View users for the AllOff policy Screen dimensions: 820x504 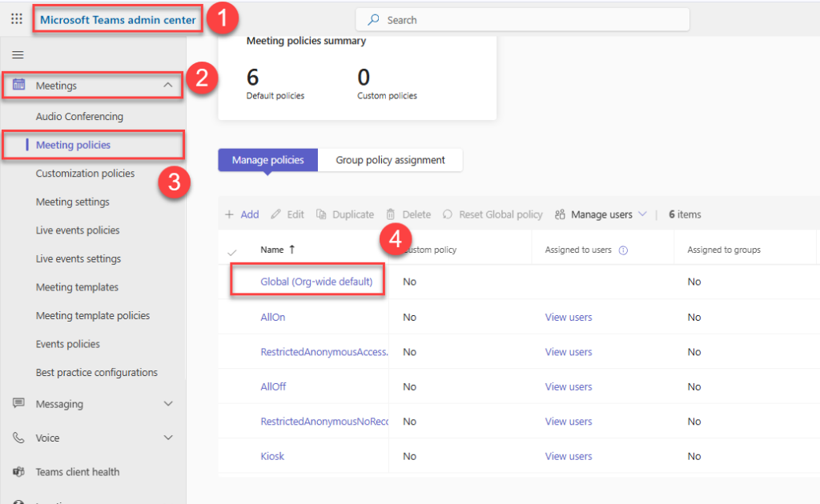pos(569,386)
